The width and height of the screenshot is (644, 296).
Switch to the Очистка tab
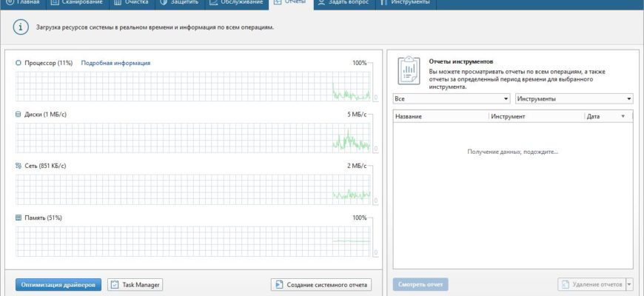click(130, 3)
